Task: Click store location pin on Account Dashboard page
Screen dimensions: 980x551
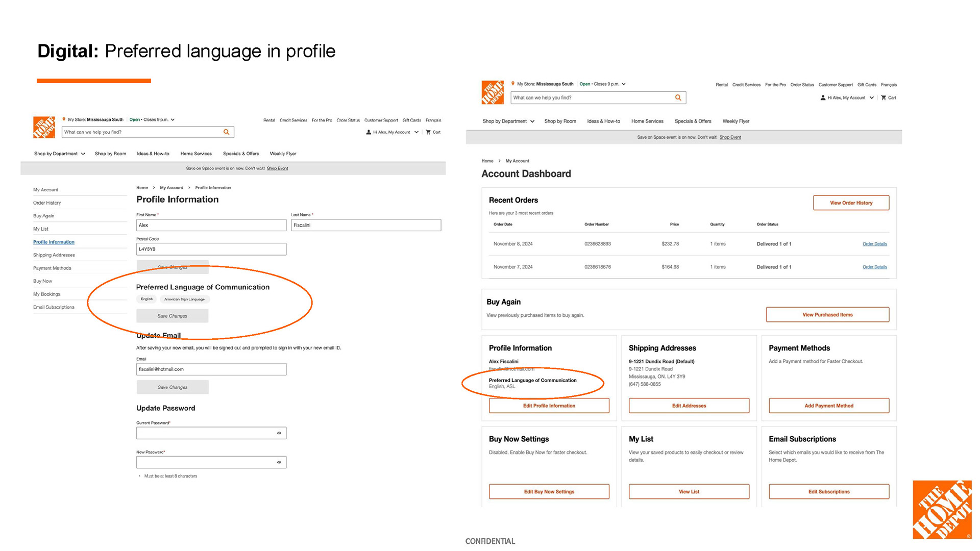Action: pyautogui.click(x=512, y=84)
